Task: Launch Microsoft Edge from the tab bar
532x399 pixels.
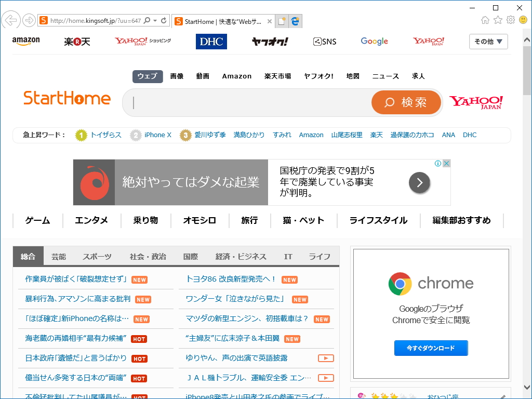Action: tap(296, 21)
